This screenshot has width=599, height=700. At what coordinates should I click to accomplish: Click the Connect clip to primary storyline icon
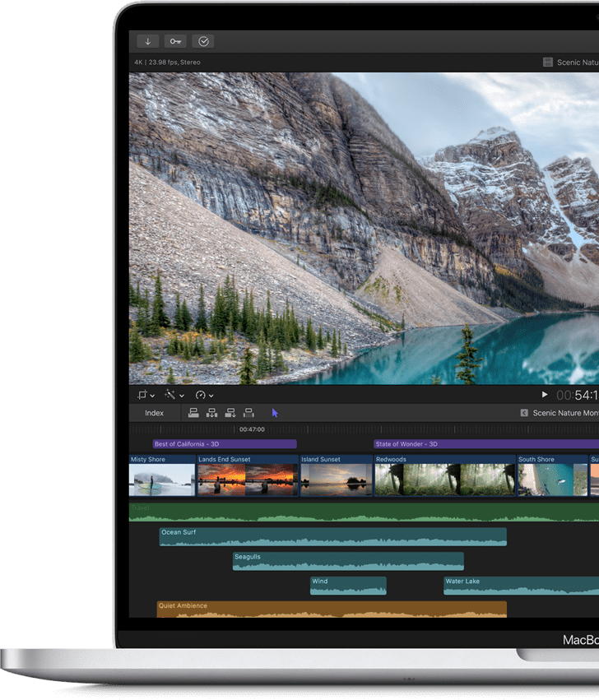click(193, 413)
